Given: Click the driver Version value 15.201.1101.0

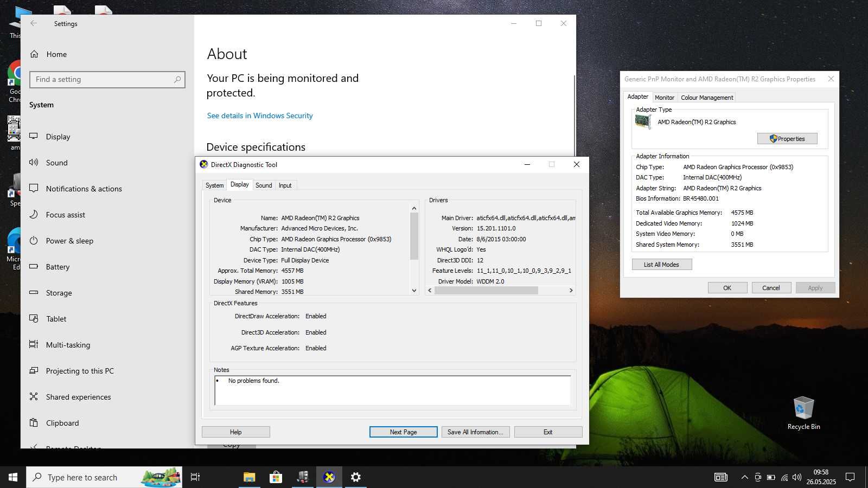Looking at the screenshot, I should (496, 228).
